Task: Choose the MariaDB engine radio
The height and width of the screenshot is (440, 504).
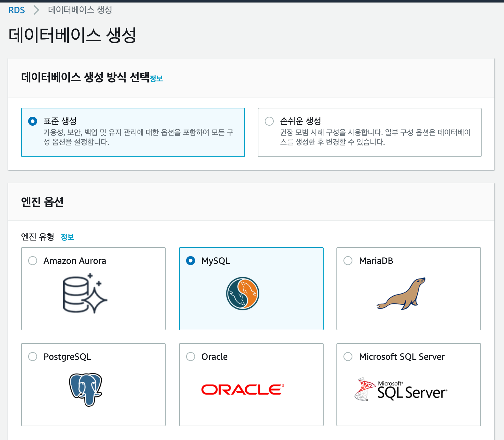Action: coord(348,261)
